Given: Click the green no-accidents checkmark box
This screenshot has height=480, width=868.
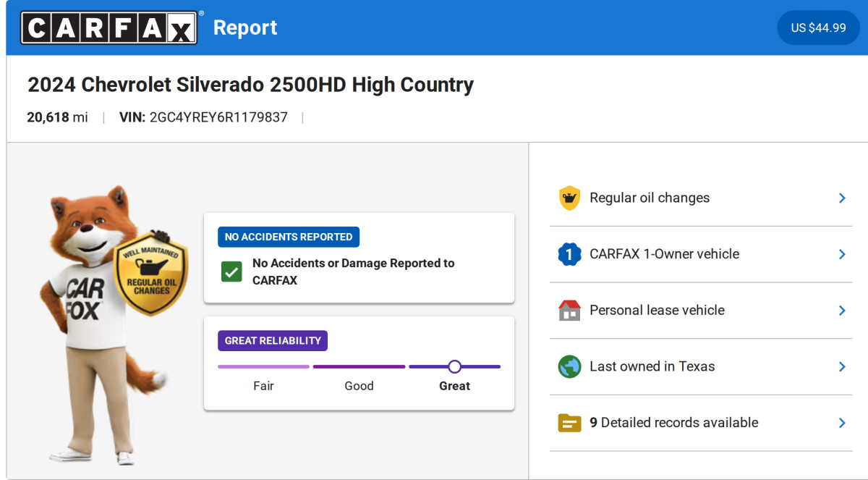Looking at the screenshot, I should (231, 272).
